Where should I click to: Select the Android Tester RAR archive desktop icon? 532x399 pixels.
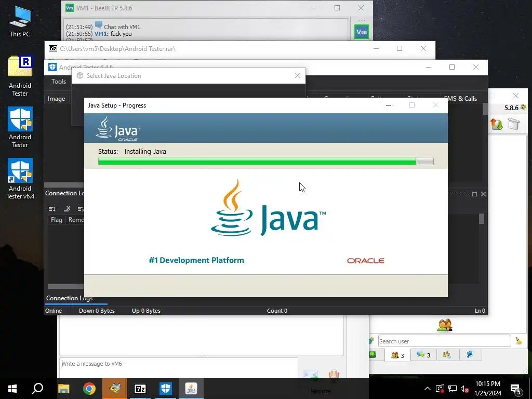coord(20,76)
